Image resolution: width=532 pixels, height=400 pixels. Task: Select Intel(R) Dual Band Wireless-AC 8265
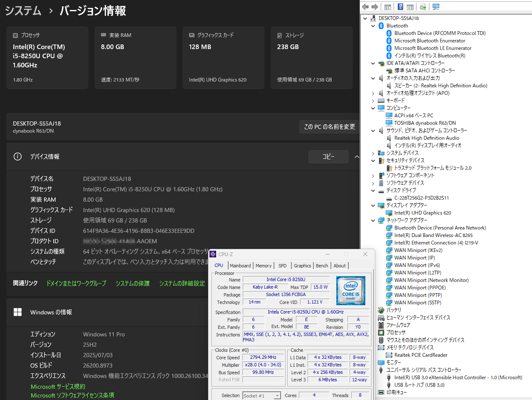(433, 235)
